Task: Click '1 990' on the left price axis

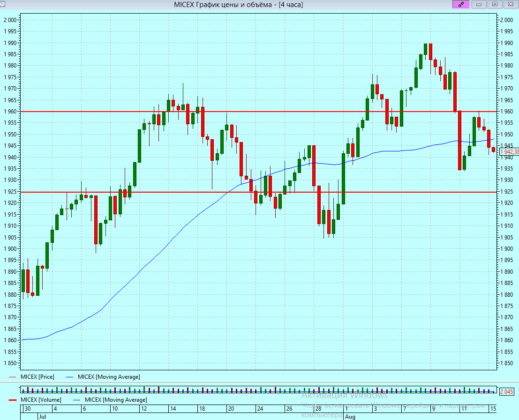Action: click(x=10, y=43)
